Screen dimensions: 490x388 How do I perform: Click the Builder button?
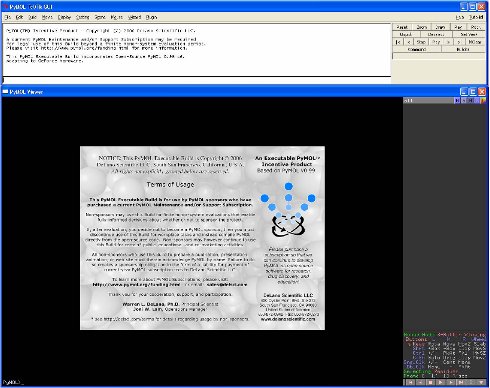[463, 49]
